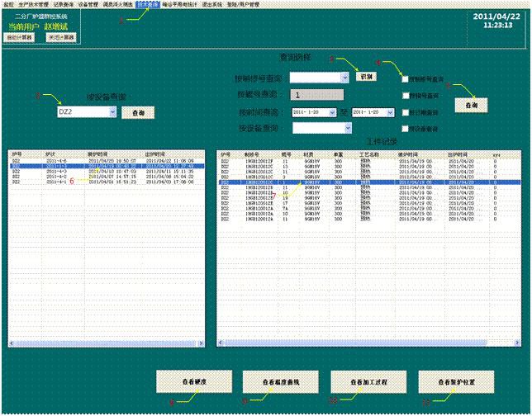Click the 识别 button

[366, 76]
